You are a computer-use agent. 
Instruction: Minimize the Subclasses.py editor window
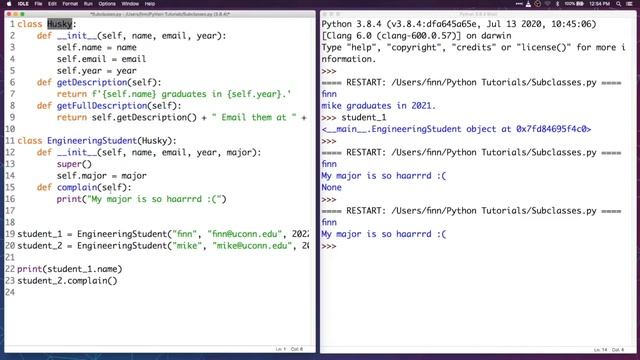[x=16, y=14]
